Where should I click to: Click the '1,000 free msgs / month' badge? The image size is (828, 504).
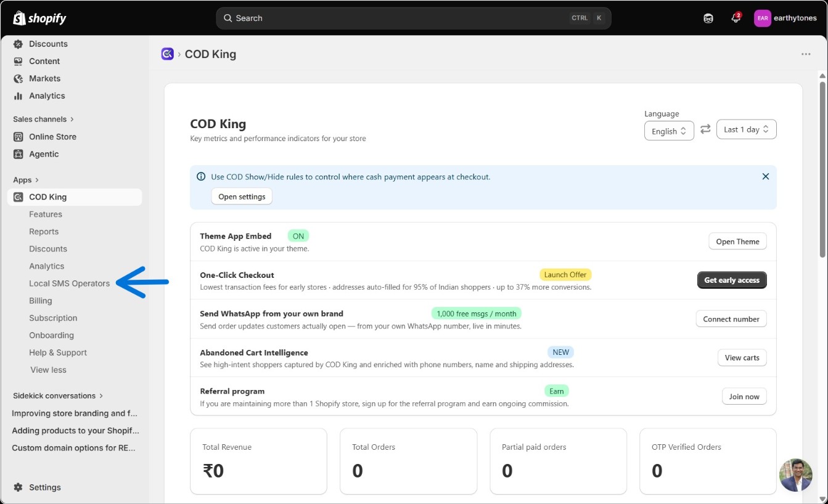tap(477, 314)
